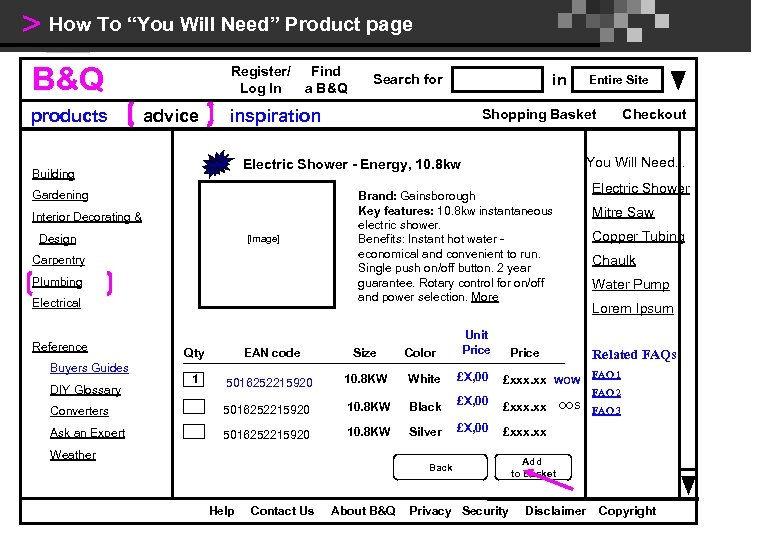Click the Unit Price column header
The image size is (780, 540).
pos(476,342)
